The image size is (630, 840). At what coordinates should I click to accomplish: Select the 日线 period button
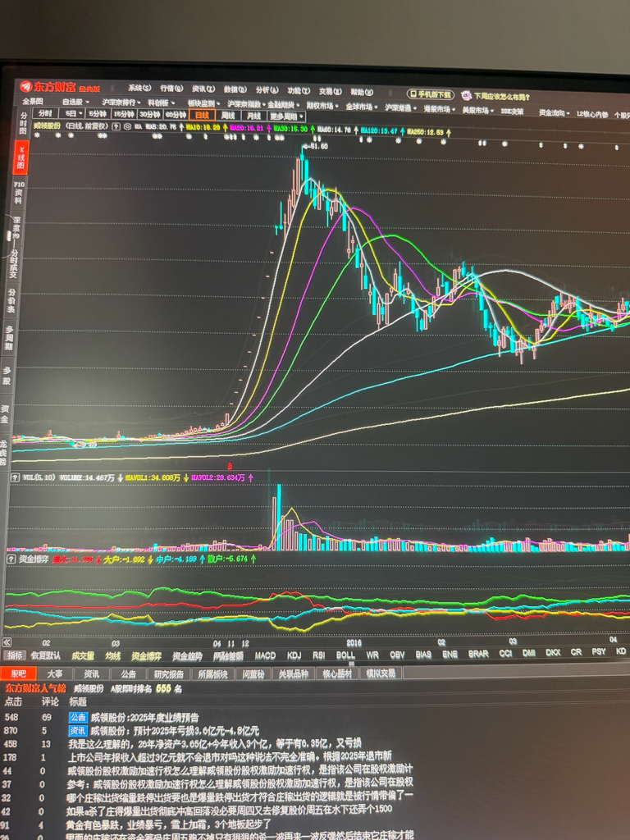tap(202, 115)
